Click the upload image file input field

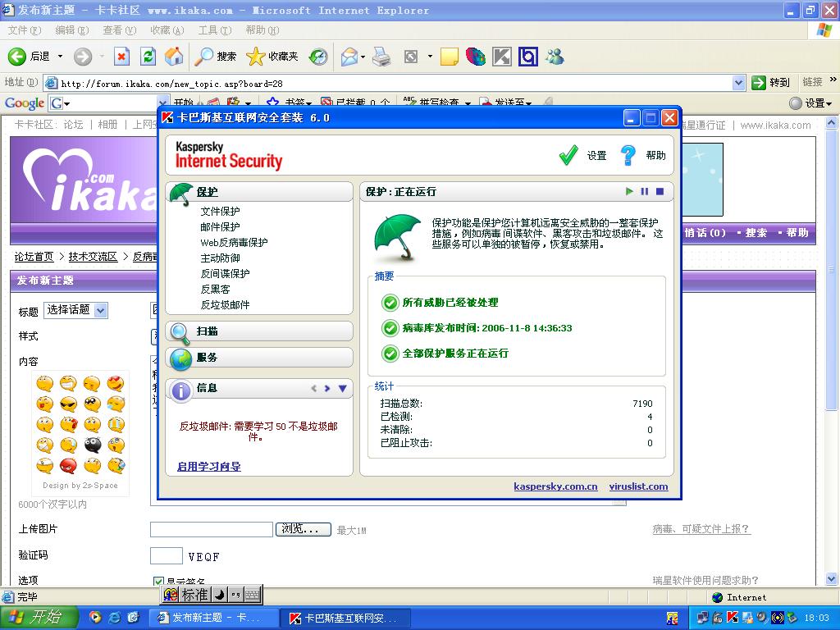point(212,529)
